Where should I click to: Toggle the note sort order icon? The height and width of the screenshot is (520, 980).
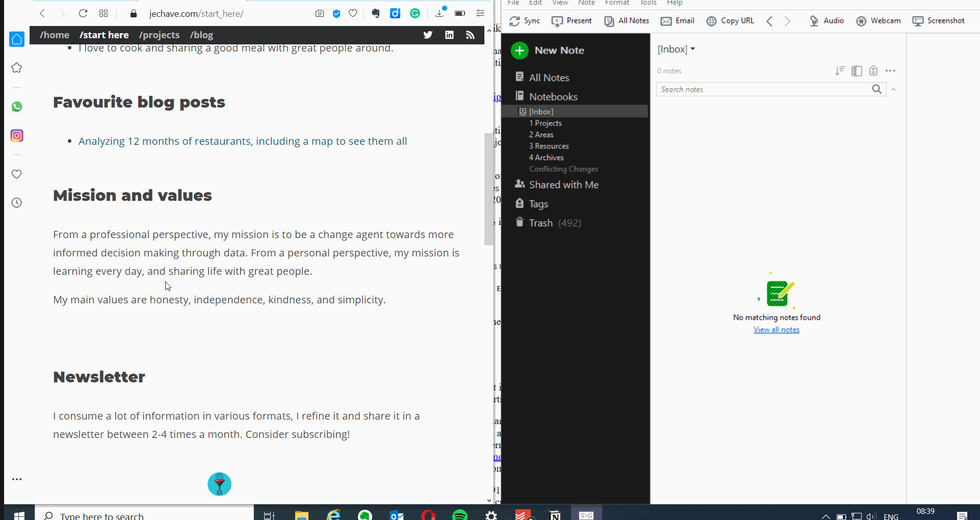pyautogui.click(x=840, y=71)
